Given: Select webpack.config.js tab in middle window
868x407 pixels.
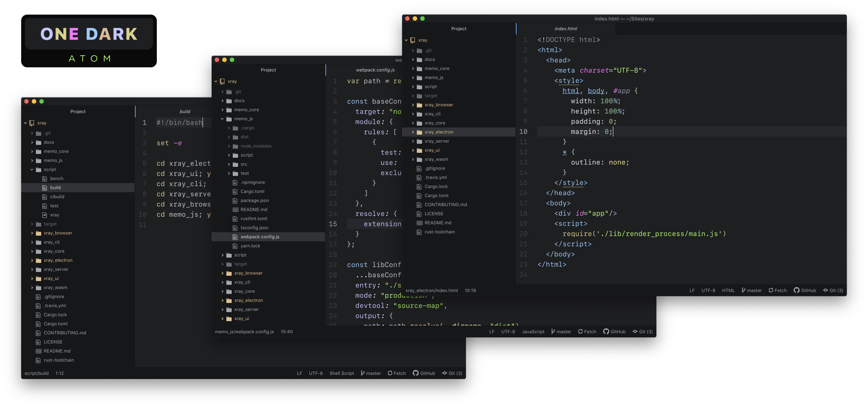Looking at the screenshot, I should click(x=375, y=70).
